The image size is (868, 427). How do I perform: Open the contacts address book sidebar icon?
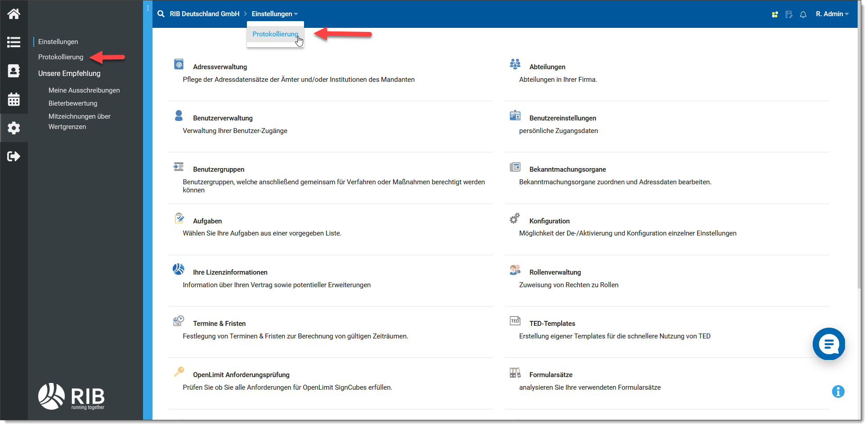[x=13, y=71]
